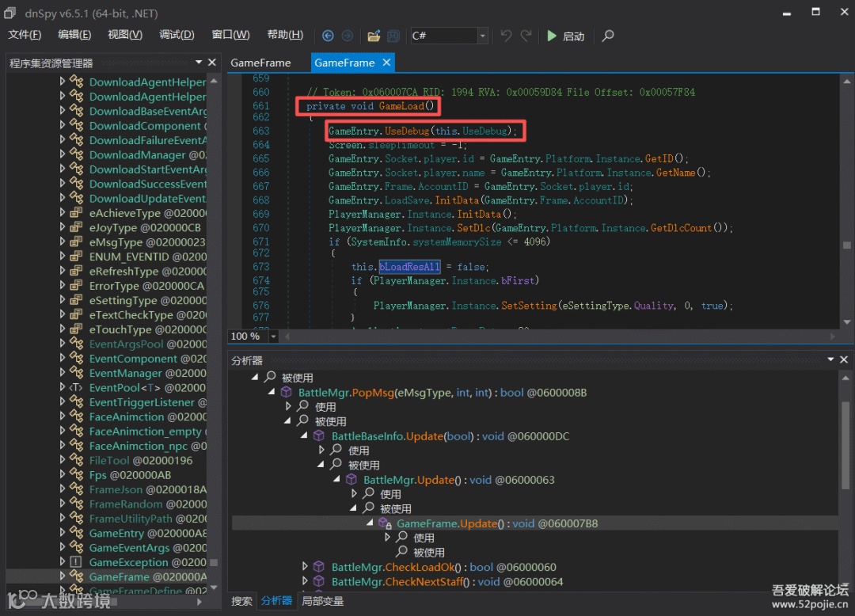Switch to the inactive GameFrame tab
This screenshot has height=616, width=855.
point(260,63)
